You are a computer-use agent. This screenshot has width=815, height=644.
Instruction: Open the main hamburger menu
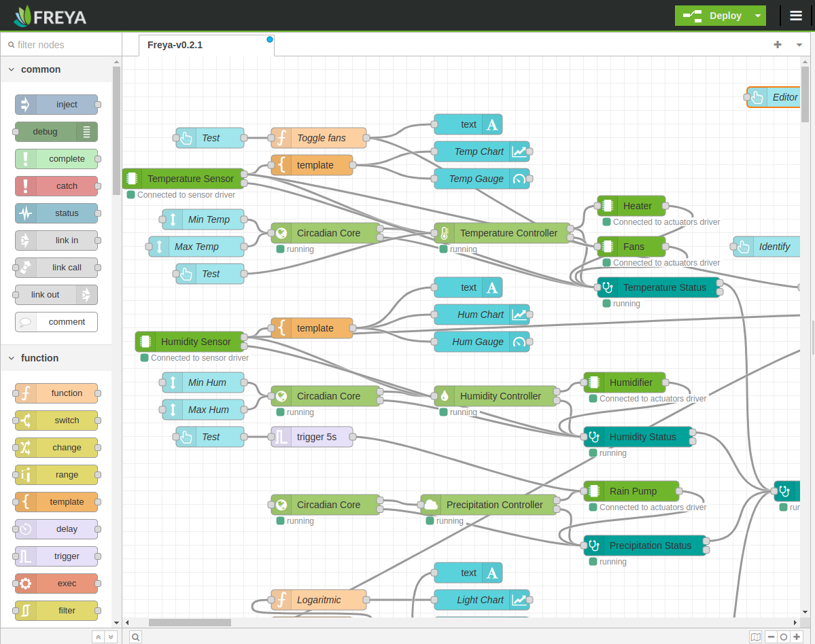point(795,15)
